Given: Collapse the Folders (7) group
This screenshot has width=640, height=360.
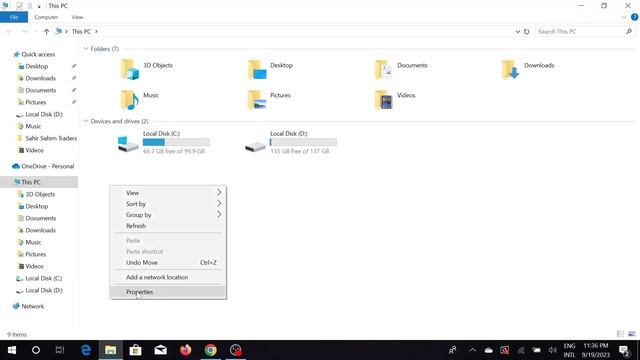Looking at the screenshot, I should (x=86, y=49).
